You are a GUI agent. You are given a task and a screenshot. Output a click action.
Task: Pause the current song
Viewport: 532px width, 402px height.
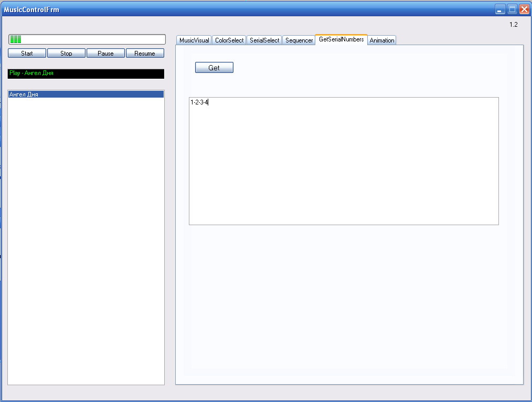coord(105,54)
